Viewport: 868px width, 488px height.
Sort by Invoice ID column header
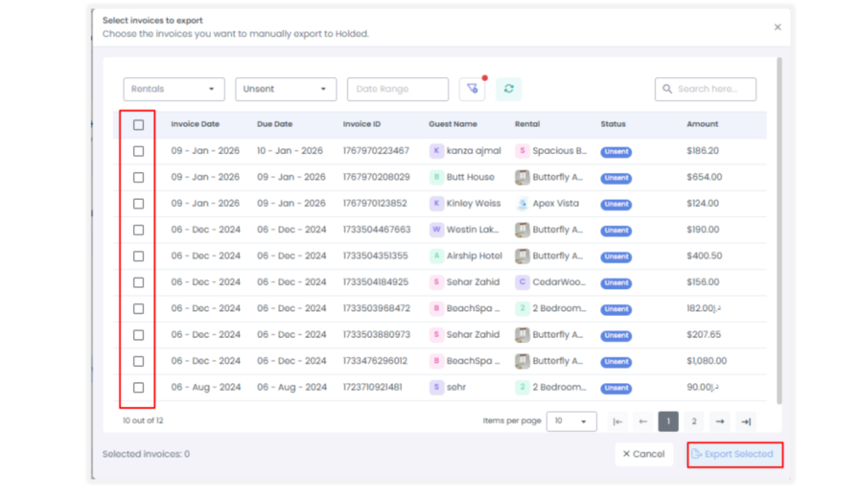click(361, 124)
